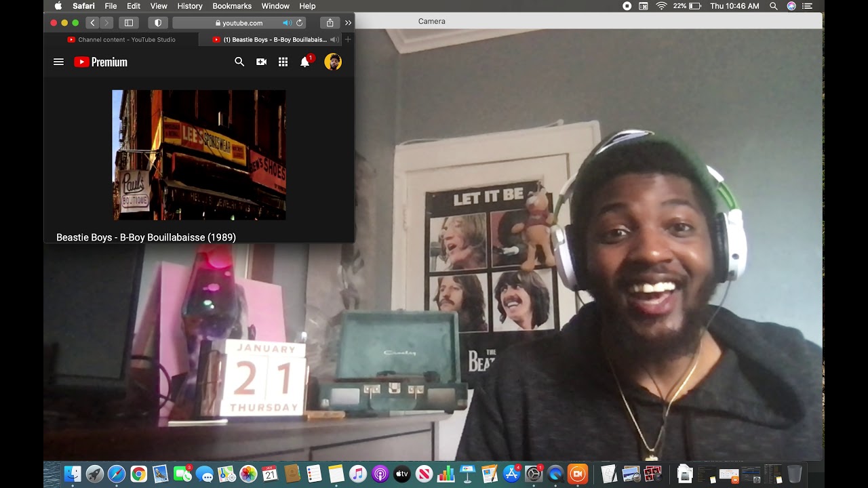868x488 pixels.
Task: Open YouTube notifications bell
Action: [305, 62]
